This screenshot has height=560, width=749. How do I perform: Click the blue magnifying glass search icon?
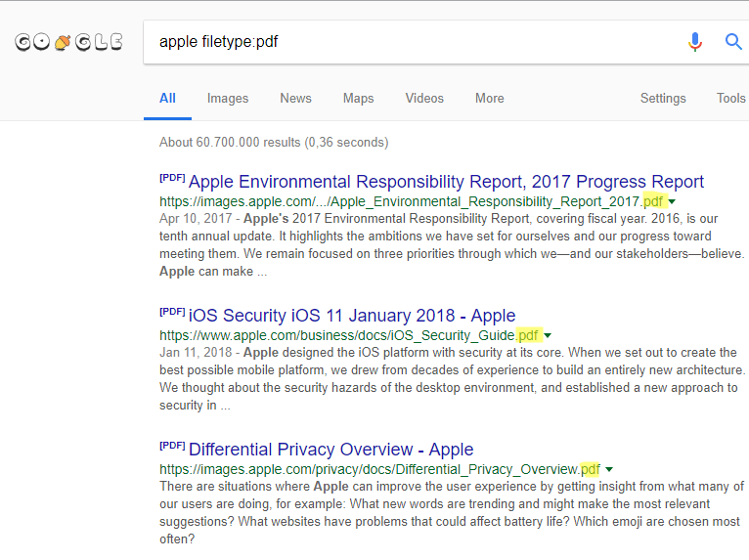(x=733, y=42)
